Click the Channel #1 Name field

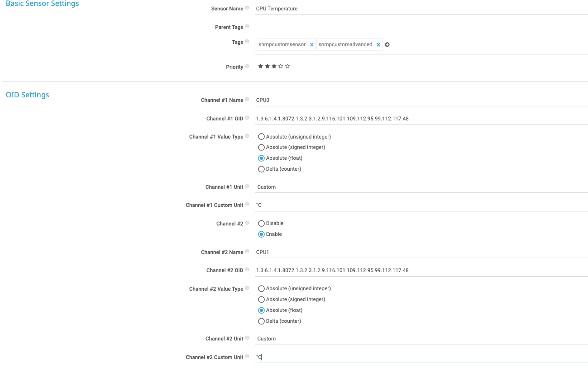pyautogui.click(x=421, y=100)
